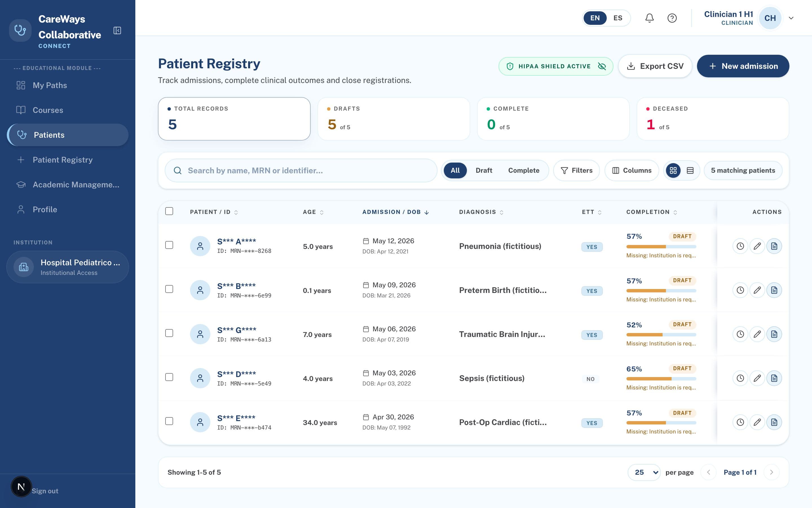Sort by Diagnosis column
812x508 pixels.
click(x=481, y=212)
